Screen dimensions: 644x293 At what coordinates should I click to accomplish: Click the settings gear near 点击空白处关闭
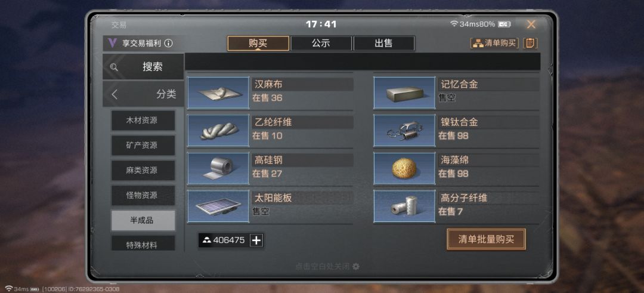pos(355,267)
